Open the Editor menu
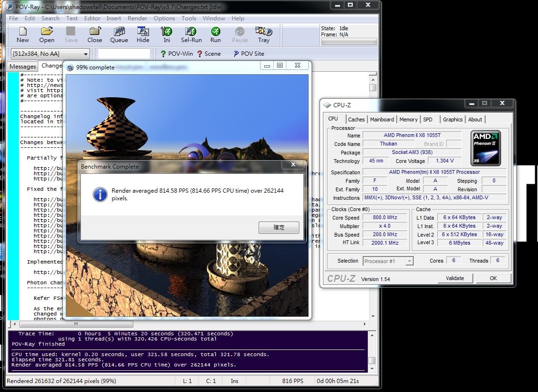The height and width of the screenshot is (392, 538). pos(92,18)
